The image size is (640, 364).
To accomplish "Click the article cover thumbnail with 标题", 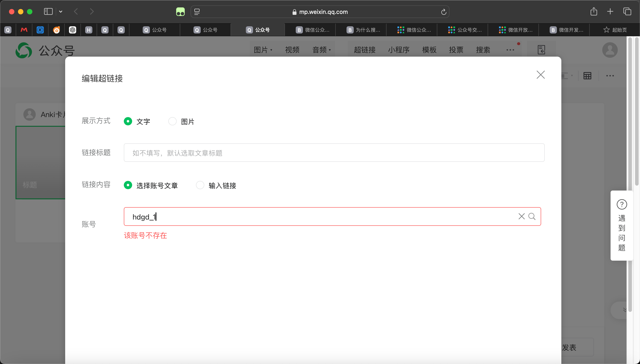I will point(40,162).
